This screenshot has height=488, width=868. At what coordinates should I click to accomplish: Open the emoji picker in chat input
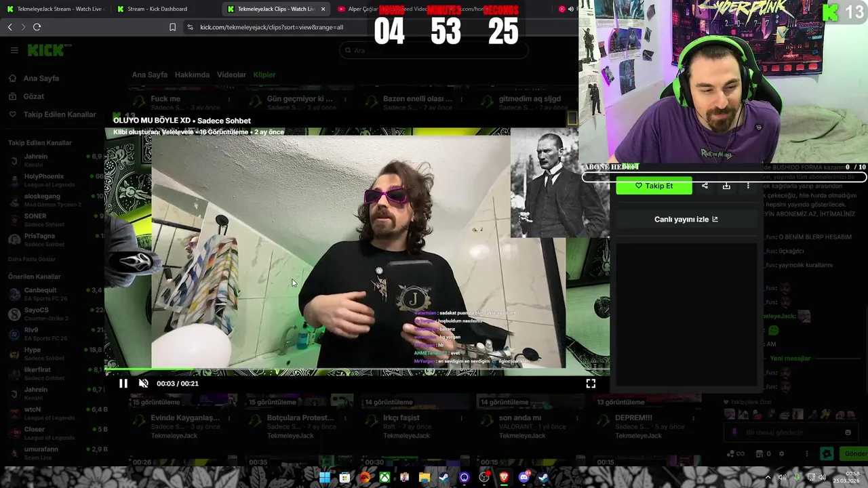[x=848, y=432]
